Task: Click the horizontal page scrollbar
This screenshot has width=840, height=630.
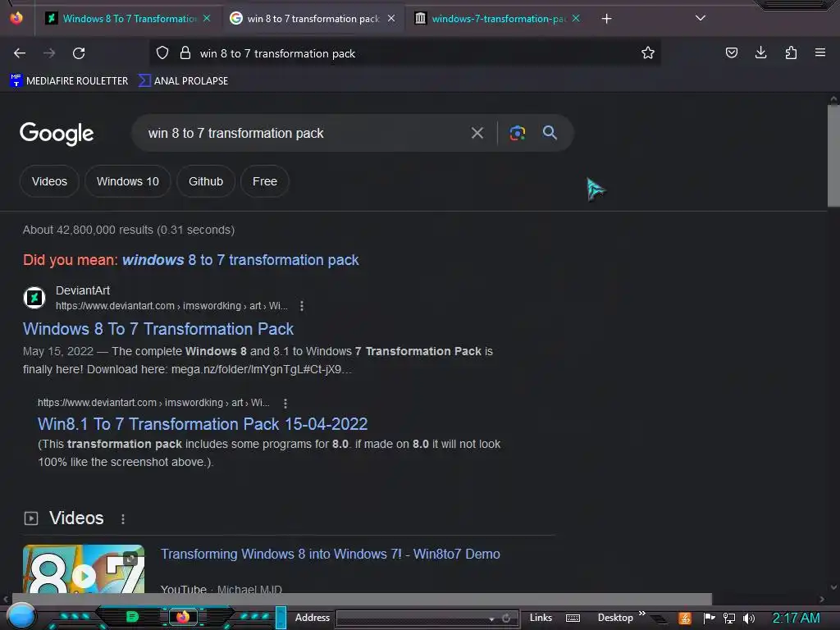Action: pos(362,599)
